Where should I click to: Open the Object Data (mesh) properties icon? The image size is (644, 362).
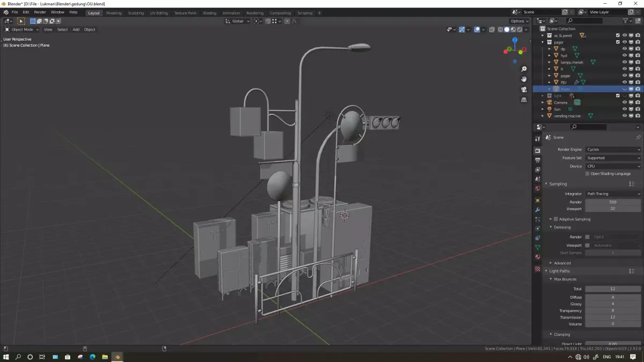pos(538,247)
